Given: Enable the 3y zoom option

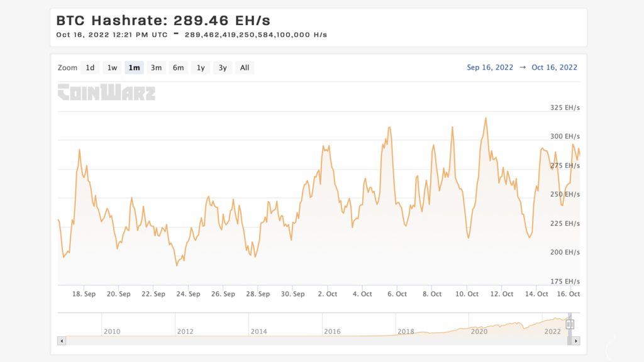Looking at the screenshot, I should (x=222, y=67).
